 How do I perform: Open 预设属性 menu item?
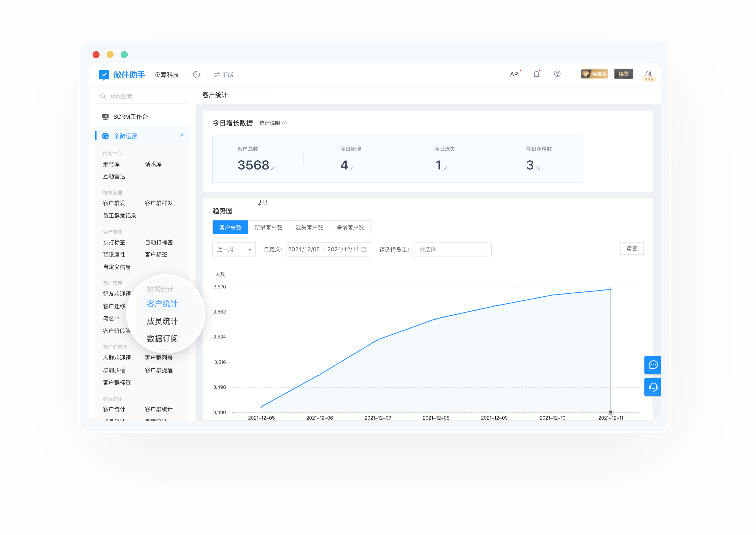click(114, 254)
